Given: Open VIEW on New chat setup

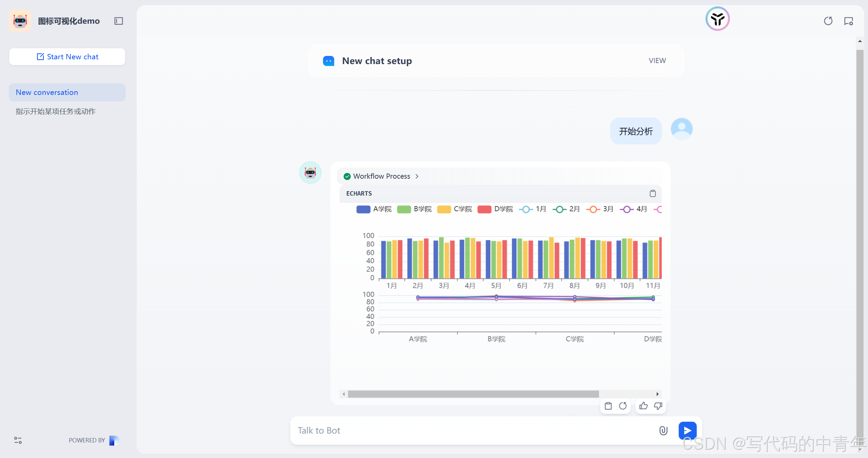Looking at the screenshot, I should [657, 61].
